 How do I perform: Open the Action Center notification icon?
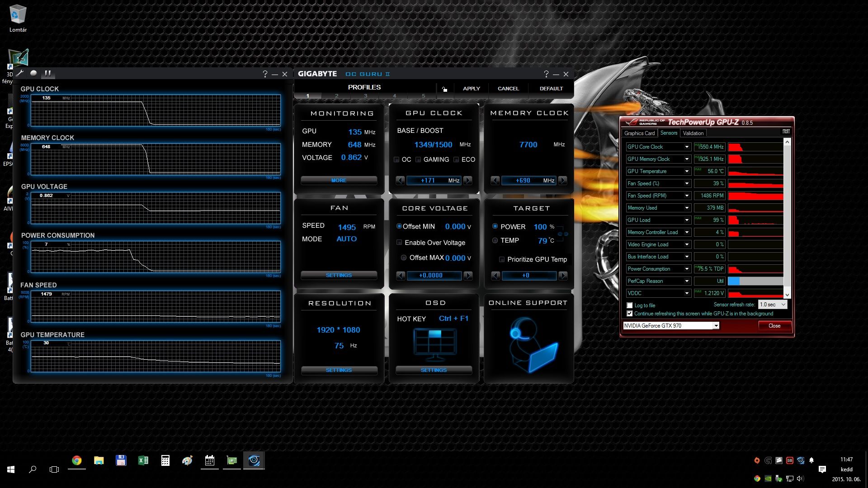(x=822, y=469)
